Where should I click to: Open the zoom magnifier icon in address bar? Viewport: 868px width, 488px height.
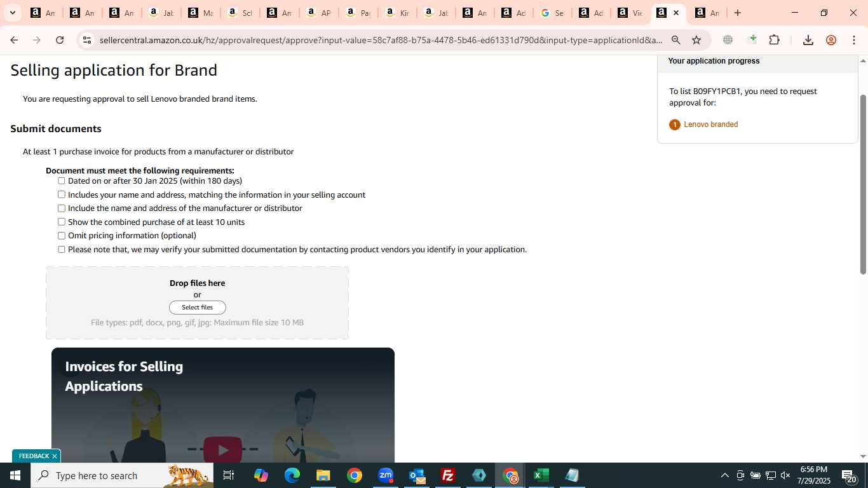pyautogui.click(x=676, y=40)
